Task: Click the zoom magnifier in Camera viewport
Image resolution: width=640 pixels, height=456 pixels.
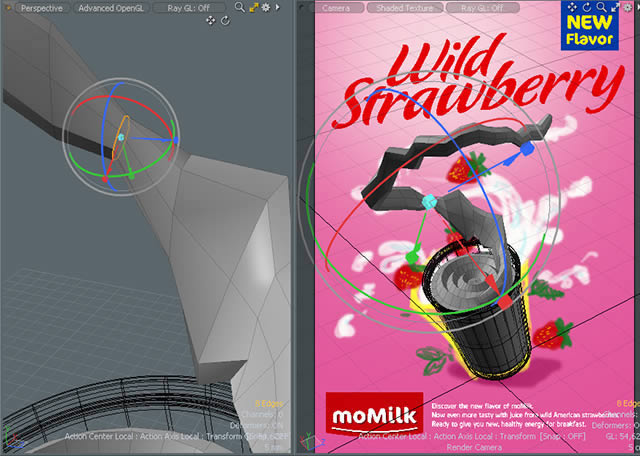Action: pyautogui.click(x=601, y=7)
